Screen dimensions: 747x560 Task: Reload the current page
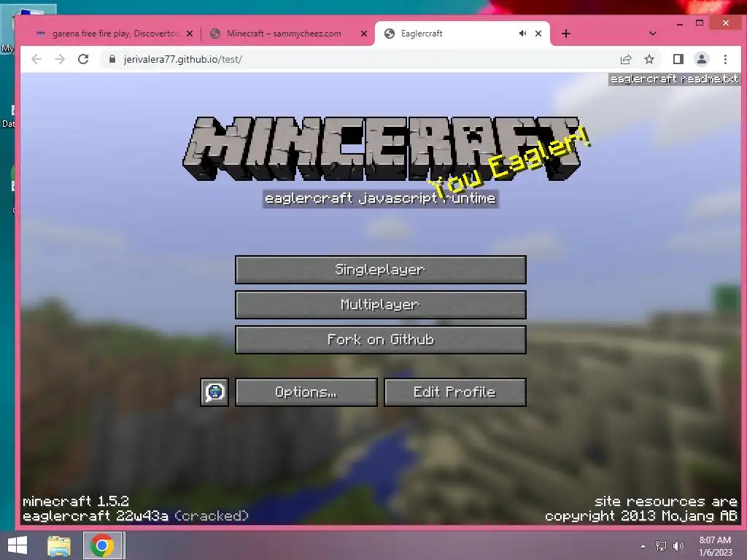coord(83,59)
